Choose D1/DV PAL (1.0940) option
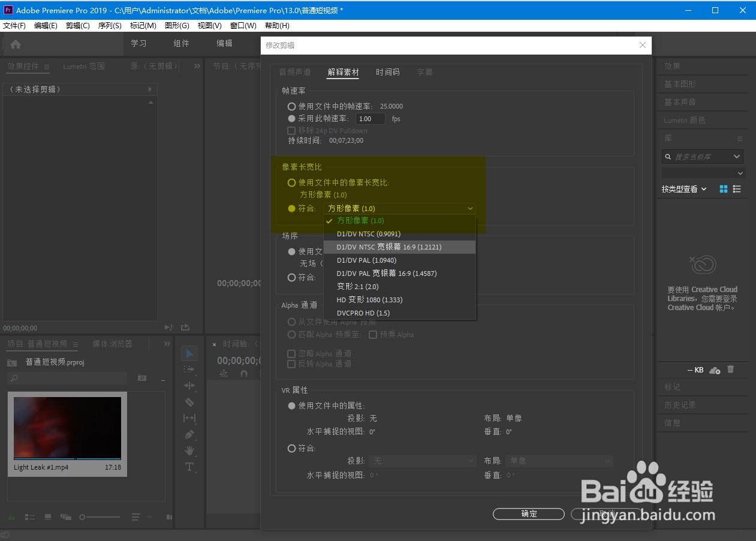 pyautogui.click(x=399, y=260)
